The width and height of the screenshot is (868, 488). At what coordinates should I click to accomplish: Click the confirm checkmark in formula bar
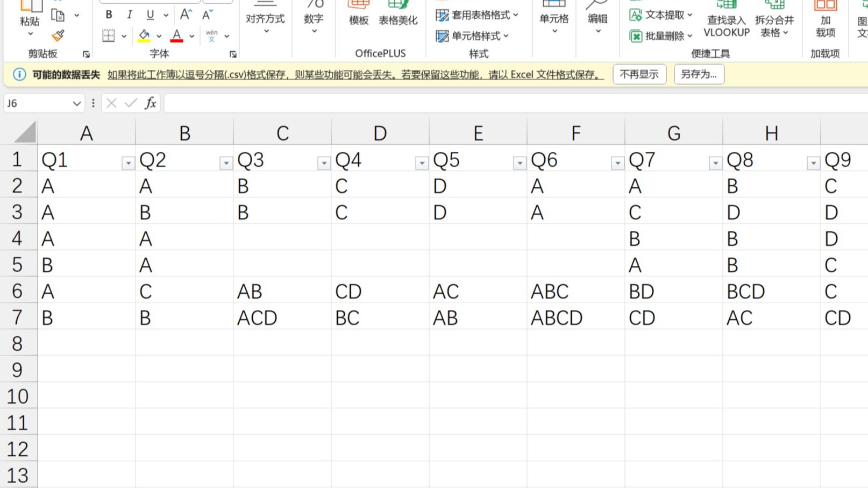[131, 103]
